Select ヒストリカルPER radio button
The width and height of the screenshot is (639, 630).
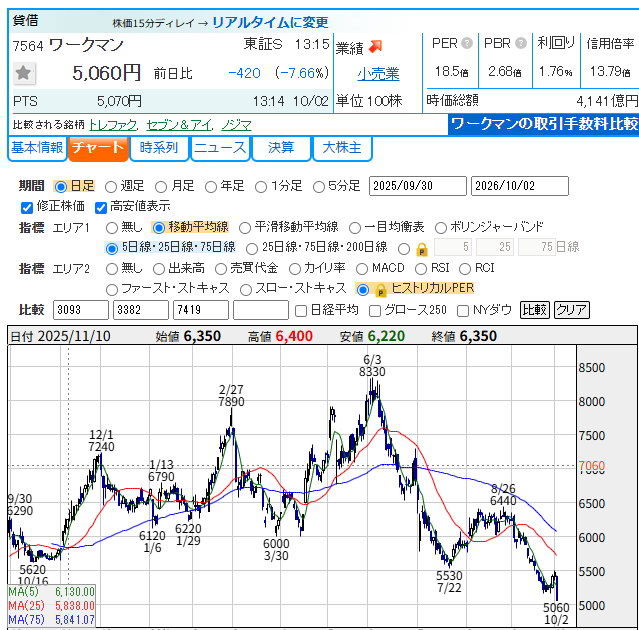pos(362,290)
